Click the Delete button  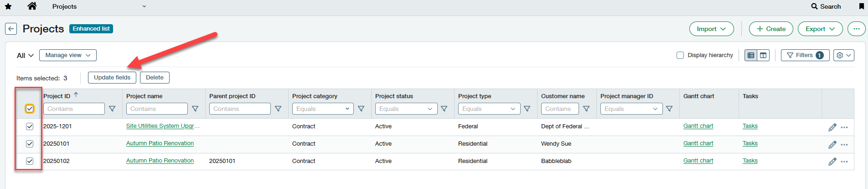(x=155, y=78)
